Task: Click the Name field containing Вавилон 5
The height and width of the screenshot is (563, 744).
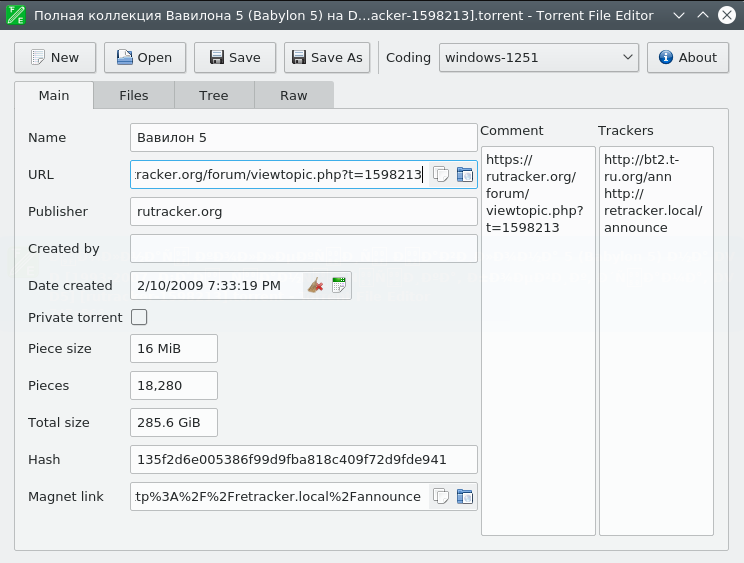Action: pyautogui.click(x=304, y=138)
